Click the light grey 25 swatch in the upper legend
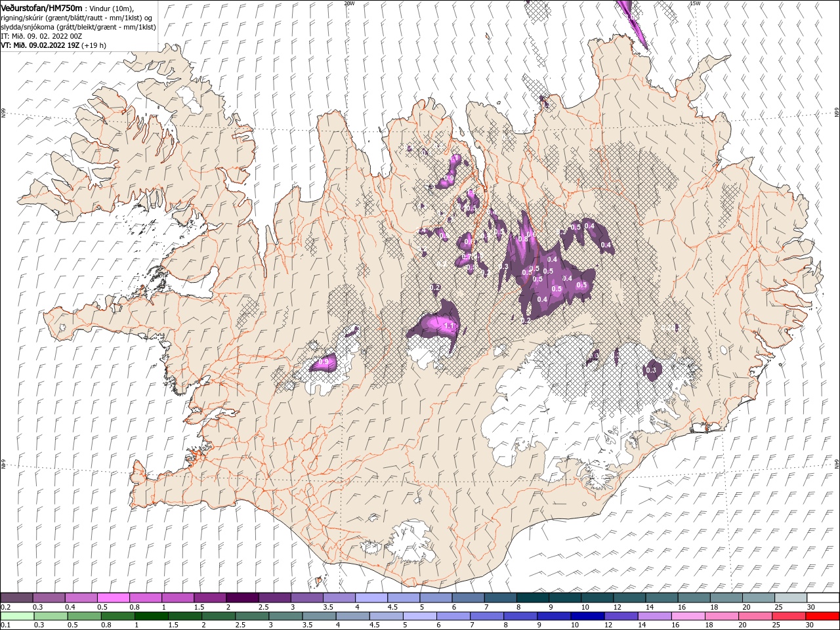The height and width of the screenshot is (630, 840). pos(791,598)
